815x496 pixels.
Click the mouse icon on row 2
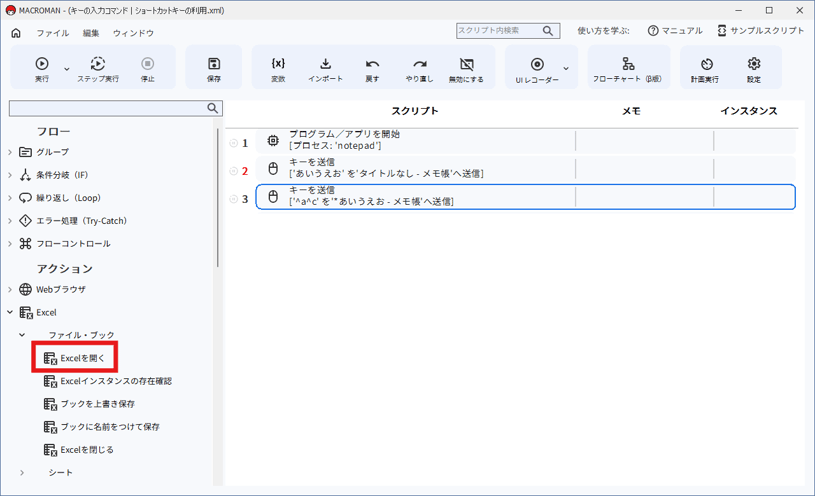tap(273, 168)
